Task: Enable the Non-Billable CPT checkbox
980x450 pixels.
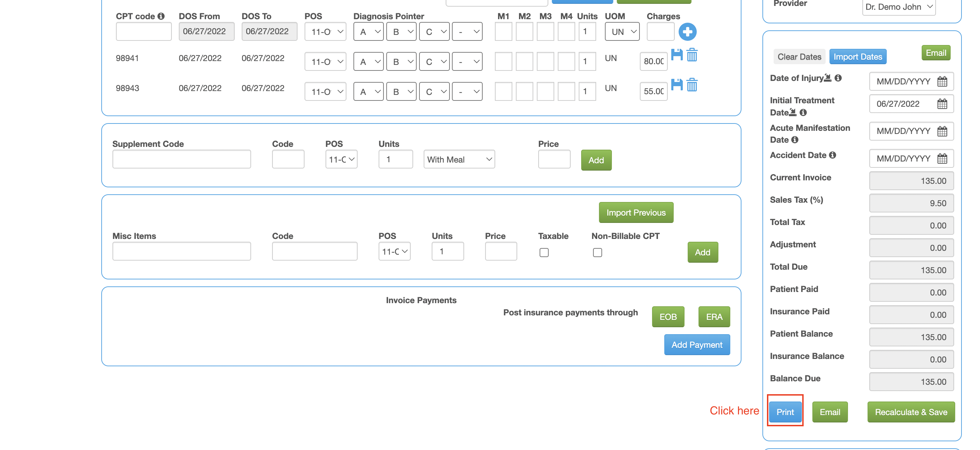Action: pos(597,252)
